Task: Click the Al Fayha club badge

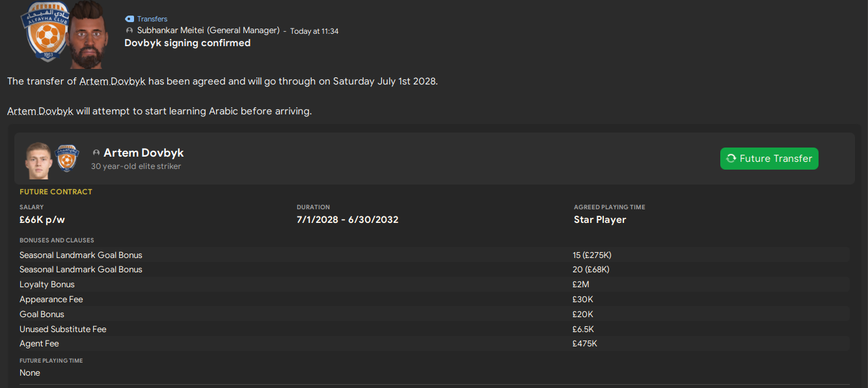Action: coord(44,32)
